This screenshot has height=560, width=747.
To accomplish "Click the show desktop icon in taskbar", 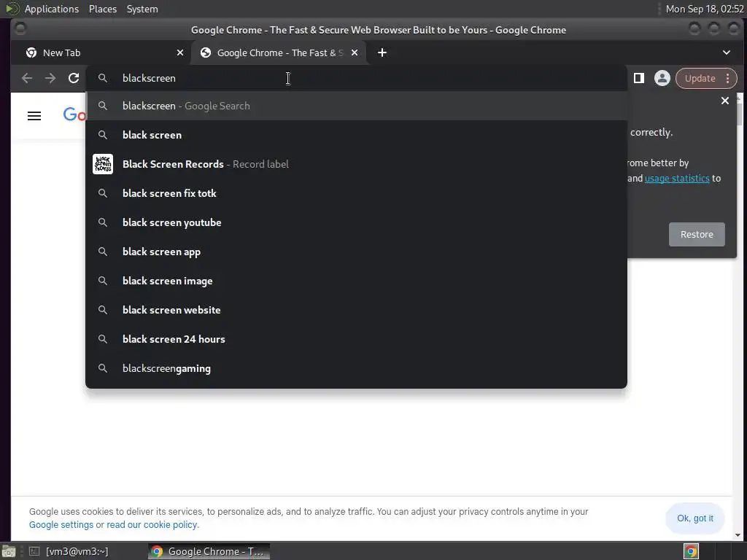I will (x=9, y=551).
